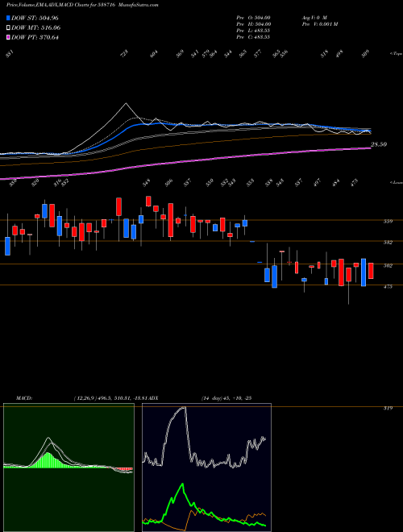The height and width of the screenshot is (532, 403).
Task: Click the ADX (14 day) values text
Action: pos(226,398)
